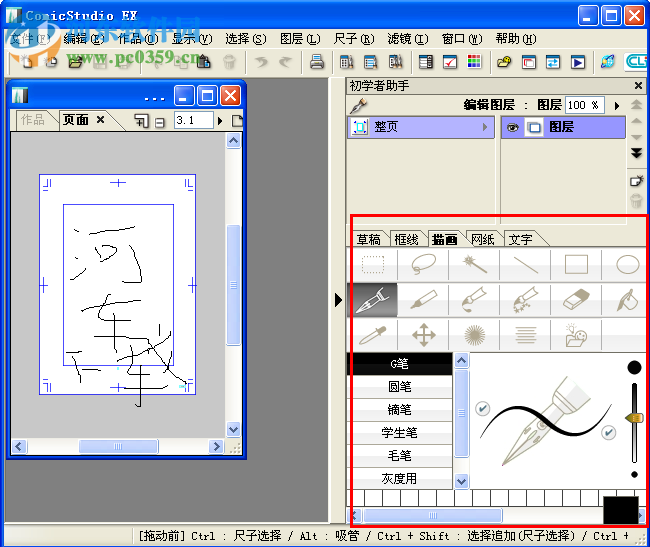Viewport: 650px width, 547px height.
Task: Select the move layer tool
Action: point(423,335)
